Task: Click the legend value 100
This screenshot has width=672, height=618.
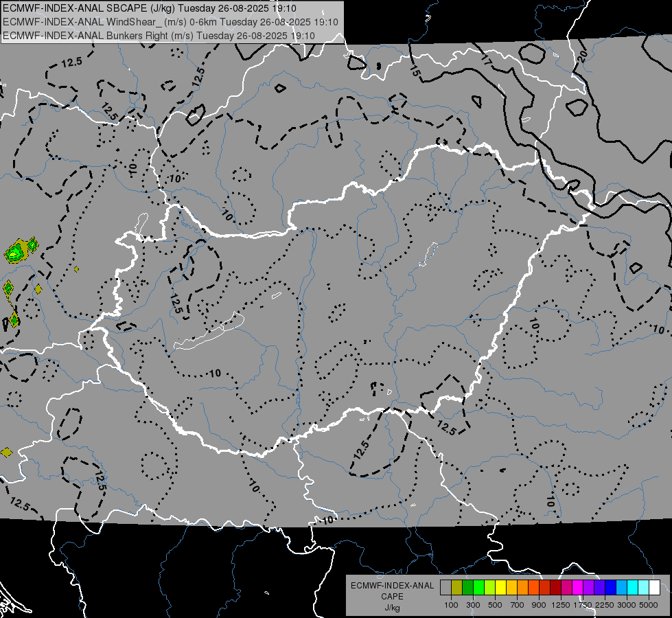Action: [451, 605]
